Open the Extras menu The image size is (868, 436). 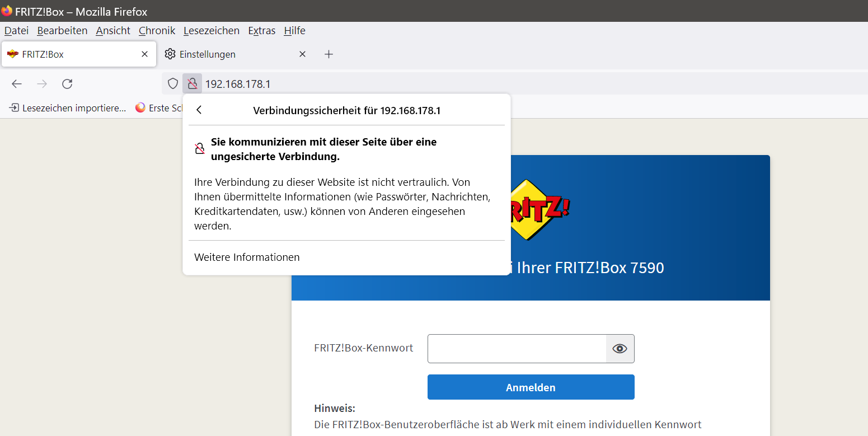[x=262, y=31]
